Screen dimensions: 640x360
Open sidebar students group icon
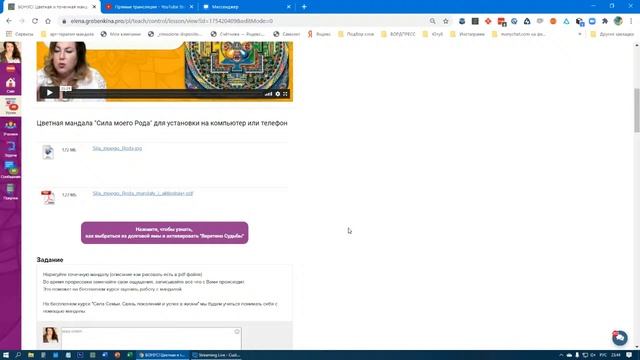point(11,128)
